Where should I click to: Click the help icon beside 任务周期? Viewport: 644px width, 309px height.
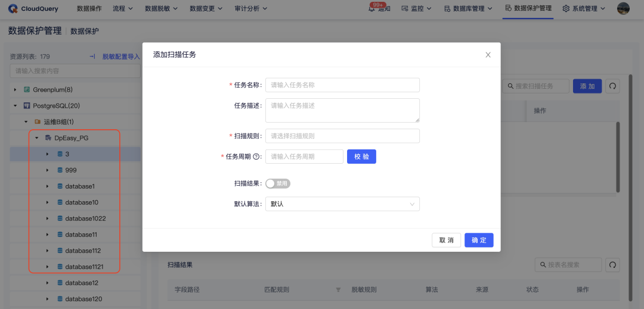coord(256,157)
